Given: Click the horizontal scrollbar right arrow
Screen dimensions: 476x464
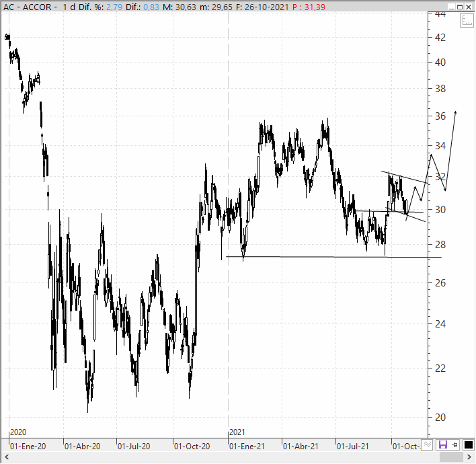Looking at the screenshot, I should [x=469, y=457].
